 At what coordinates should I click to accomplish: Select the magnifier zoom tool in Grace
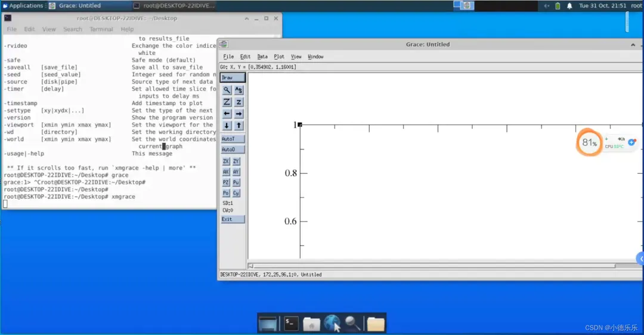227,90
